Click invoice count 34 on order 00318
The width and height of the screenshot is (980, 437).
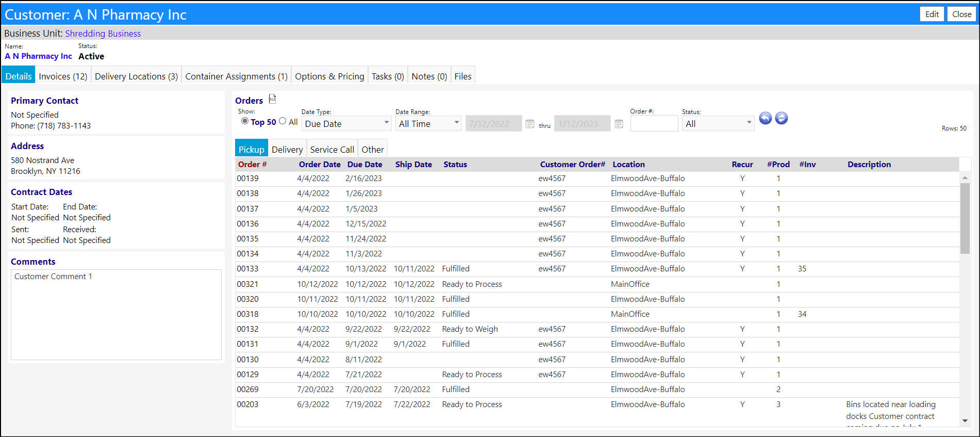click(x=802, y=314)
